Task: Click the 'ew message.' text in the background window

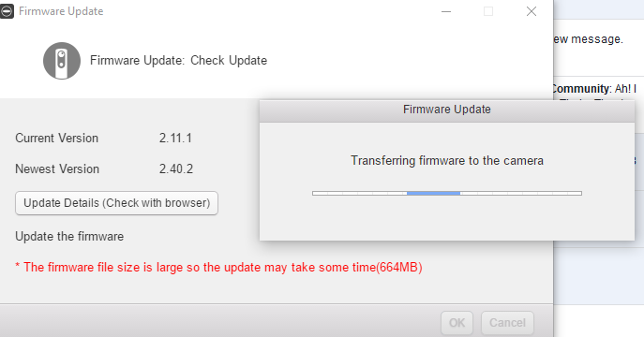Action: click(x=588, y=39)
